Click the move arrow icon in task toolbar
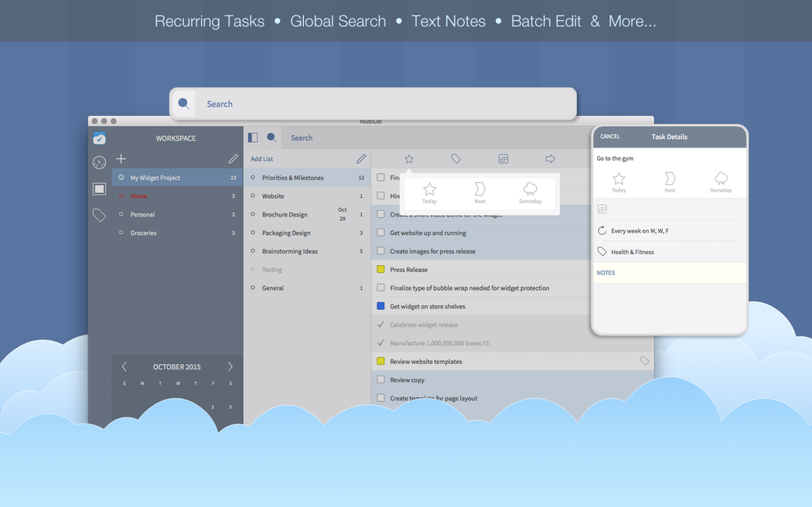812x507 pixels. [x=551, y=159]
